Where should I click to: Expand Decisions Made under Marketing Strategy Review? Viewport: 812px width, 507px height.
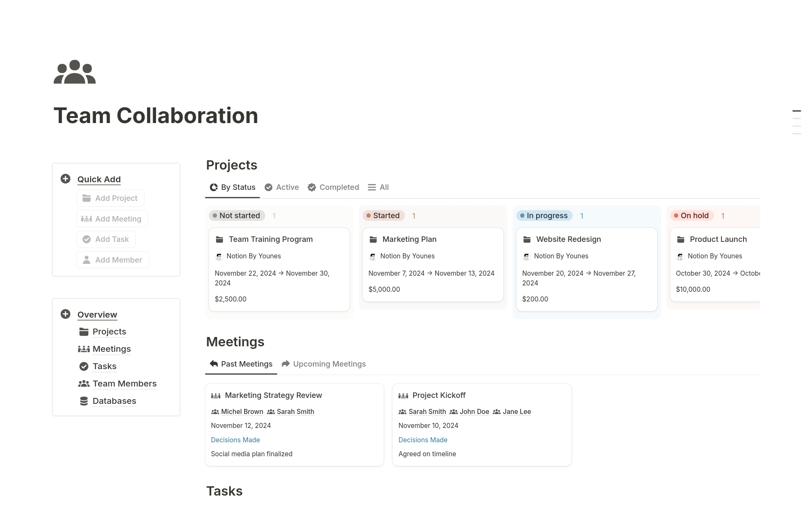(235, 440)
